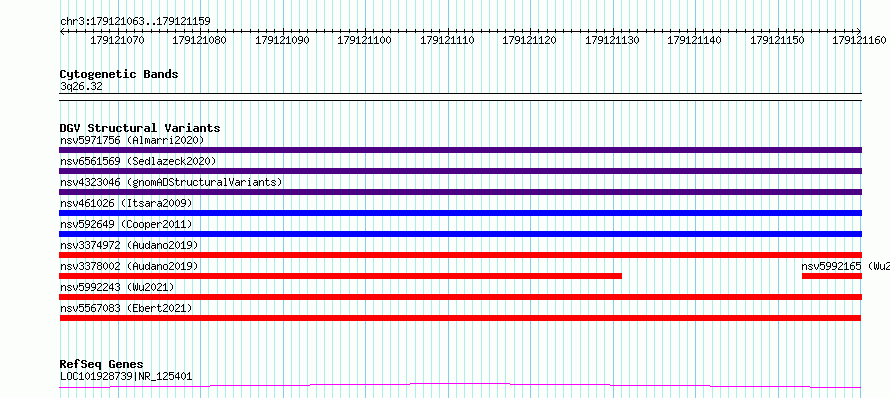Click the RefSeq Genes track title
The height and width of the screenshot is (398, 890).
click(102, 364)
